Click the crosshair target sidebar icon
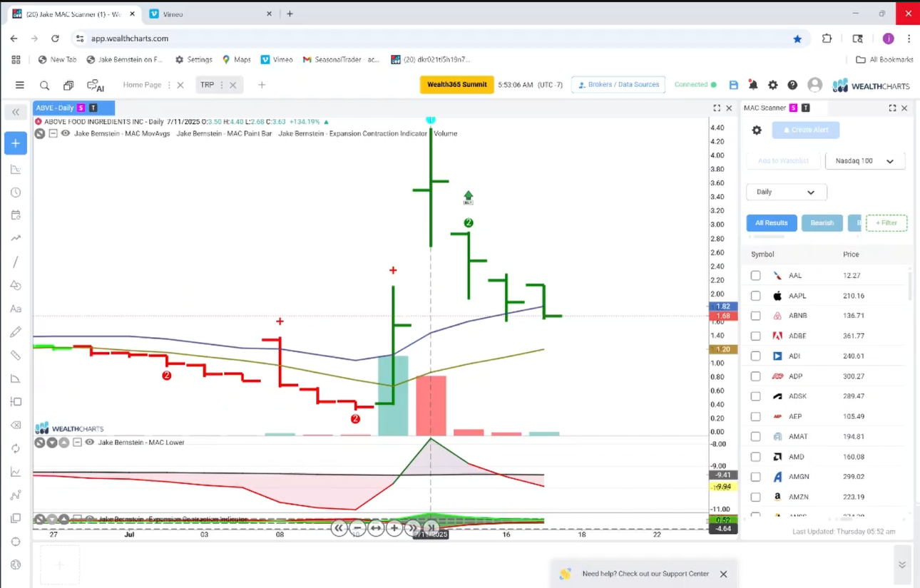This screenshot has width=920, height=588. [16, 541]
